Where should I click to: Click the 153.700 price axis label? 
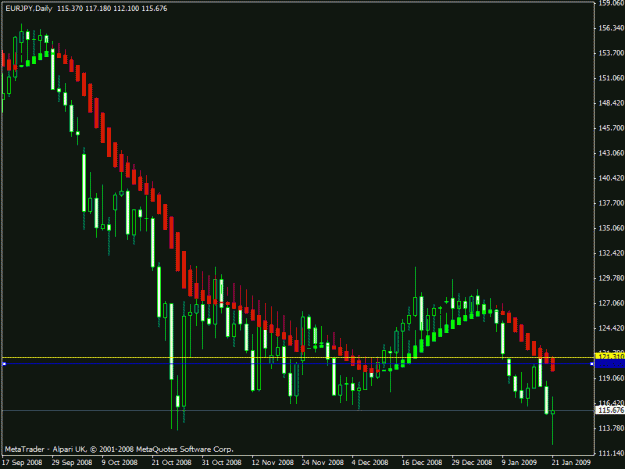tap(611, 53)
